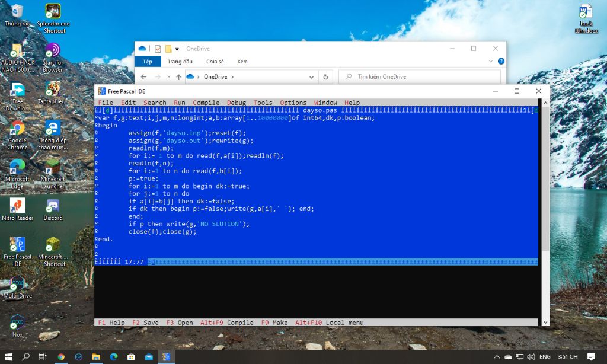
Task: Switch to Trang đầu tab in OneDrive window
Action: pos(180,62)
